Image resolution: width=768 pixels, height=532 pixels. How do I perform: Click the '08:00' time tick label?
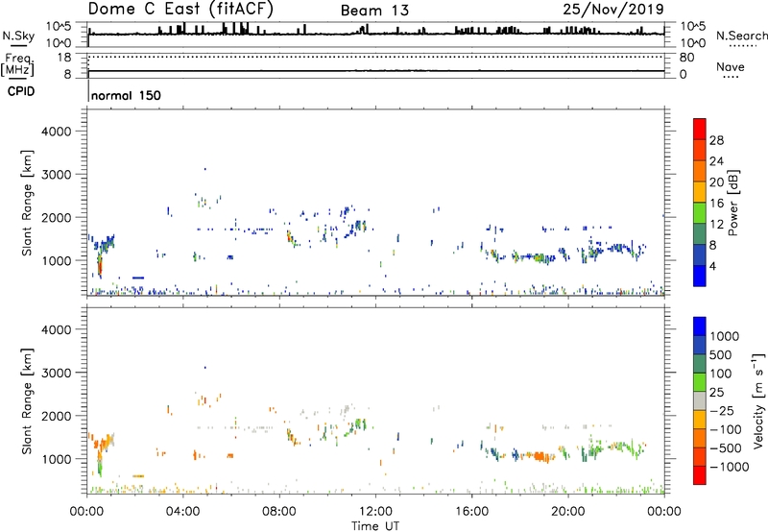(279, 512)
